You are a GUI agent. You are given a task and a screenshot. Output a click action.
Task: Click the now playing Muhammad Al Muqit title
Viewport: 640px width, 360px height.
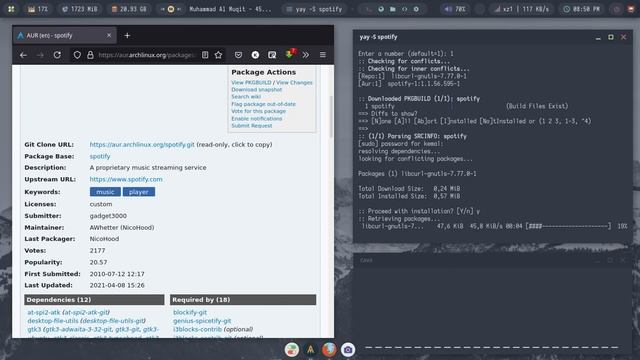coord(230,9)
